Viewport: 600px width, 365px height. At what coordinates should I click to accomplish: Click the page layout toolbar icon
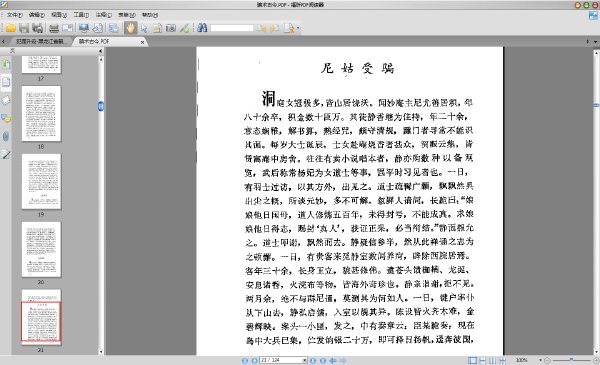click(113, 28)
